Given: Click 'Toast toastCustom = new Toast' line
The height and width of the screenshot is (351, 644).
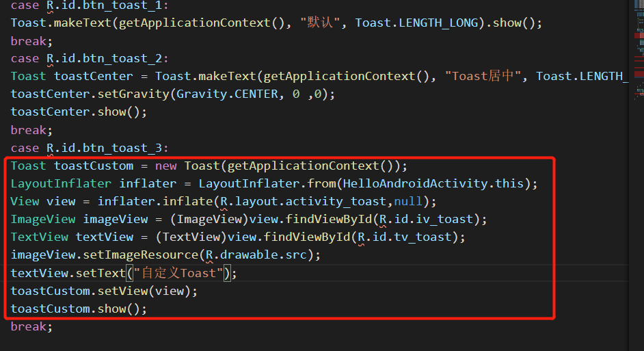Looking at the screenshot, I should 209,166.
